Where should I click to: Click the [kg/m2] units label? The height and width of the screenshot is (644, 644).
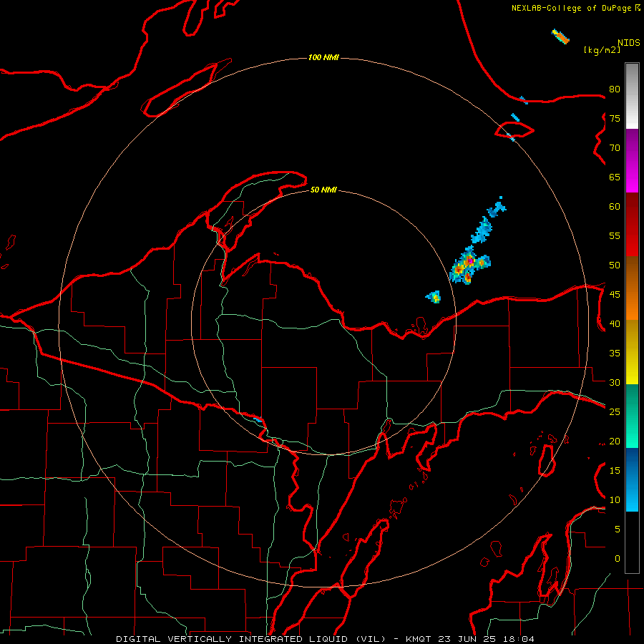(x=602, y=50)
